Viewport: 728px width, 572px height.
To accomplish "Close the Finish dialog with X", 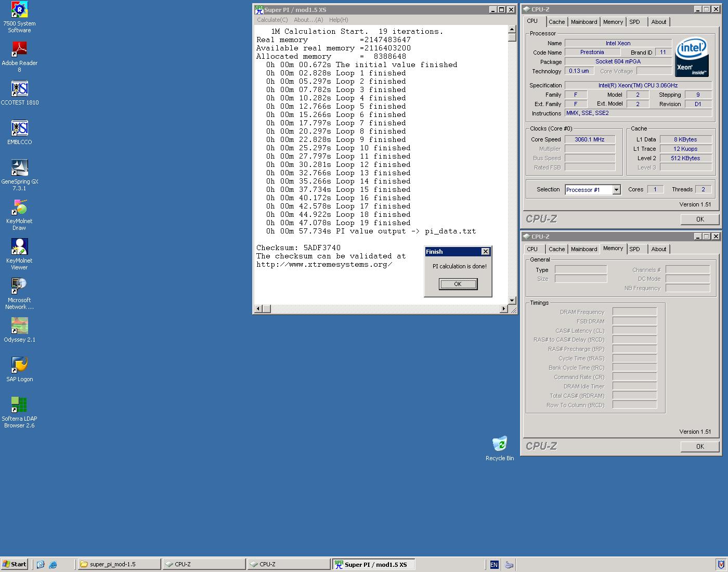I will click(485, 252).
